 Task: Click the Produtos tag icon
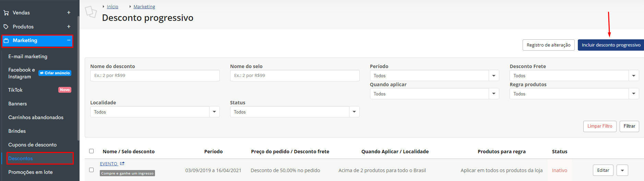pos(6,27)
